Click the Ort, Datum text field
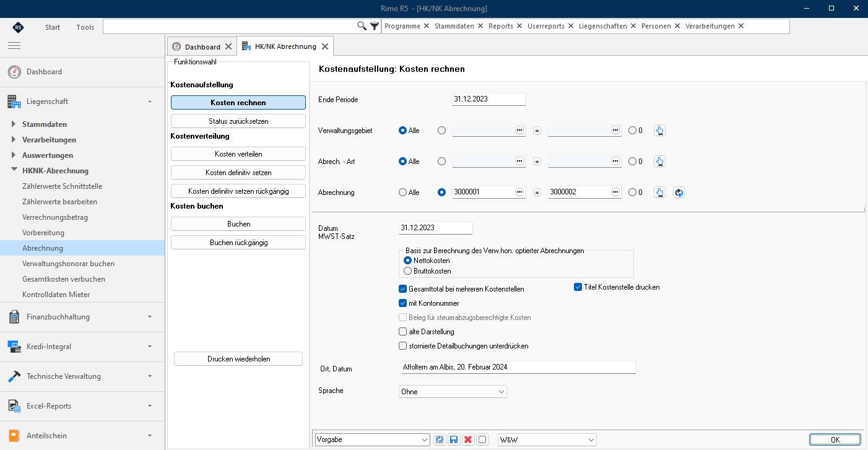This screenshot has width=868, height=450. [x=519, y=367]
